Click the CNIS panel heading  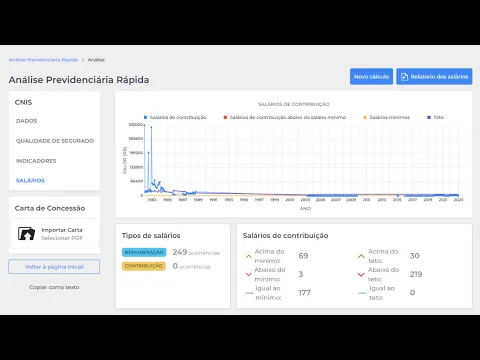pyautogui.click(x=23, y=102)
